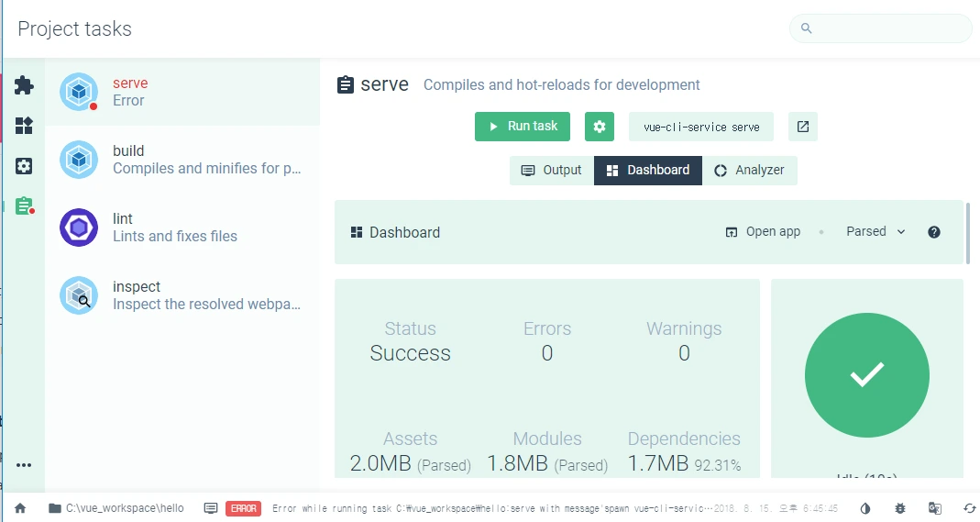
Task: Click the Warnings 0 value
Action: click(685, 353)
